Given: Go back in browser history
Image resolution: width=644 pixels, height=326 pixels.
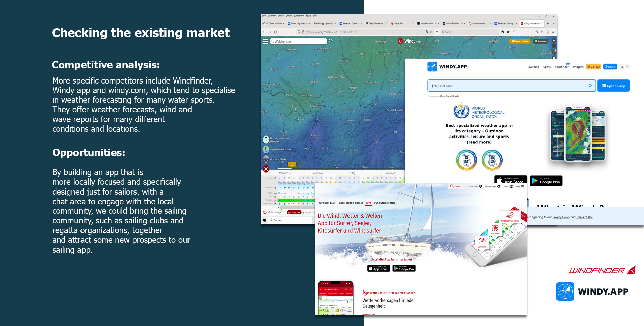Looking at the screenshot, I should 264,32.
